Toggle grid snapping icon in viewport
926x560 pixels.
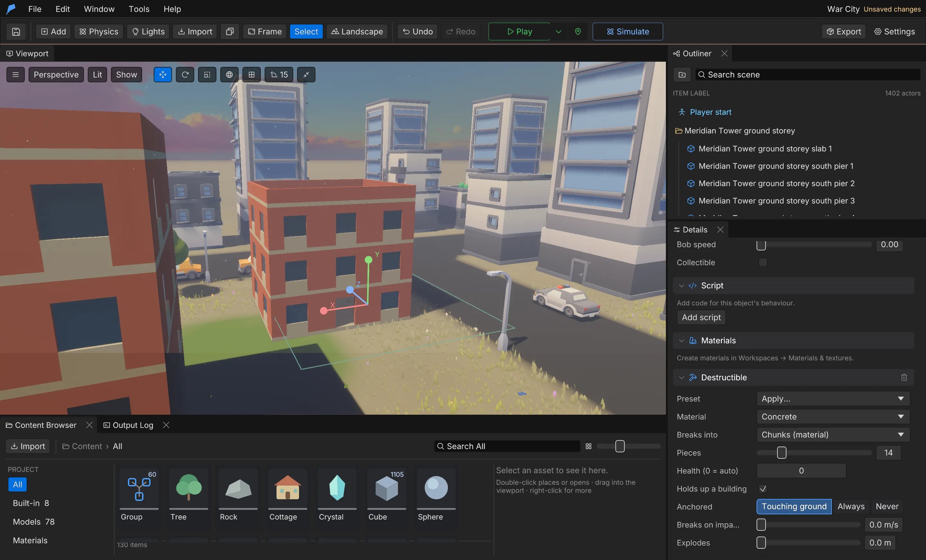point(251,74)
